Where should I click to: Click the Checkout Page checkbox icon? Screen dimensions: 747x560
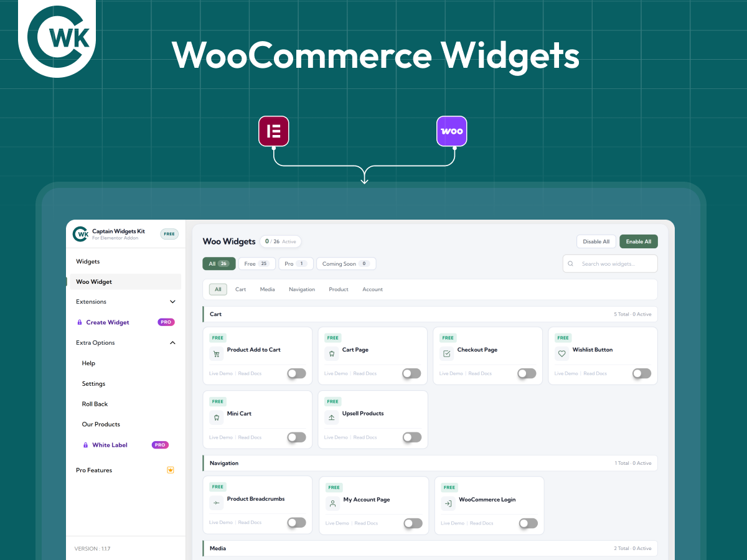446,353
